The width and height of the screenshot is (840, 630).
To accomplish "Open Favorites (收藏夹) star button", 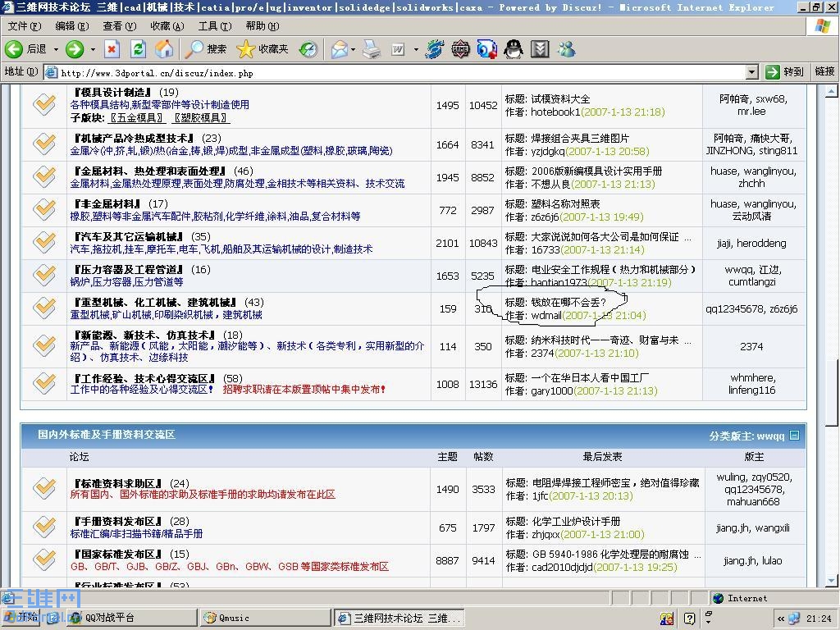I will click(262, 49).
